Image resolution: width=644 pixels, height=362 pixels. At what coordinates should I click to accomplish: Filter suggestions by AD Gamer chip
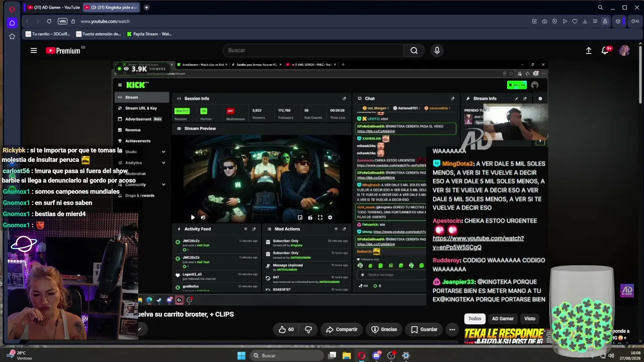(x=503, y=318)
